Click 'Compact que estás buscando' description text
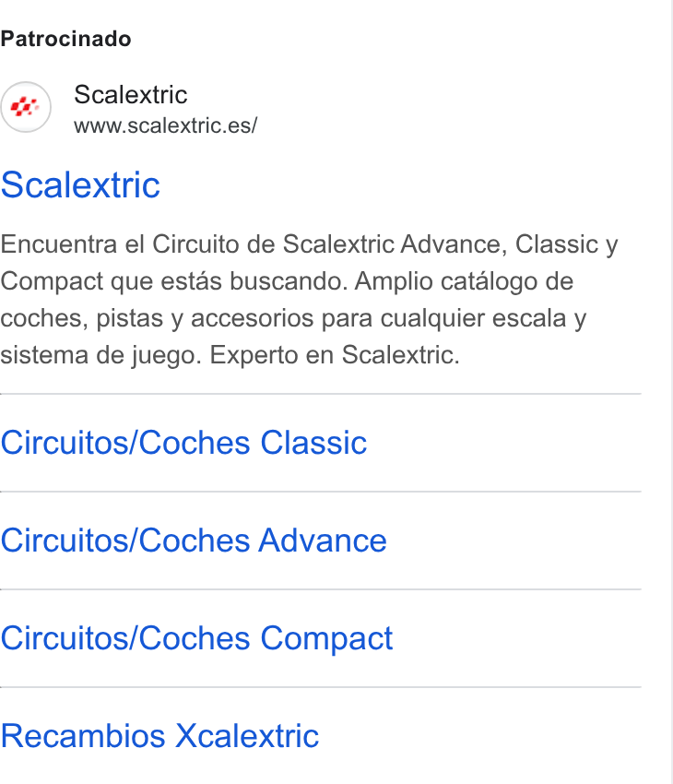This screenshot has height=784, width=673. coord(174,281)
